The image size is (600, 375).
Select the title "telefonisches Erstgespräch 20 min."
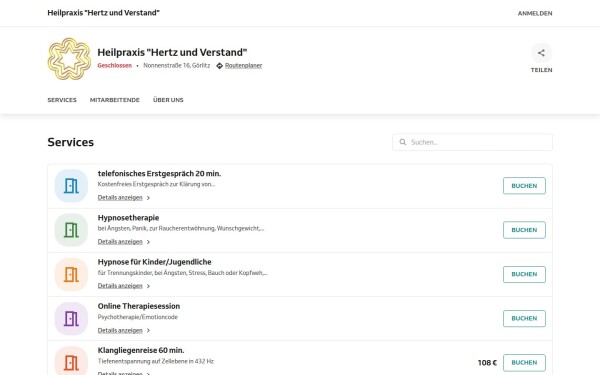click(x=159, y=173)
